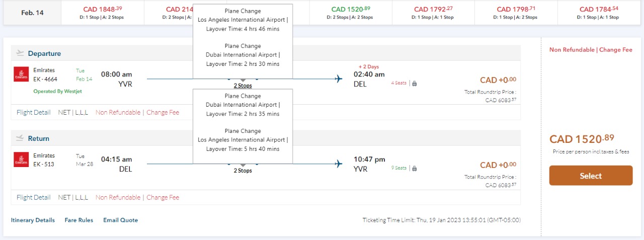Screen dimensions: 644x240
Task: Choose the CAD 1848.39 fare option
Action: pos(102,13)
